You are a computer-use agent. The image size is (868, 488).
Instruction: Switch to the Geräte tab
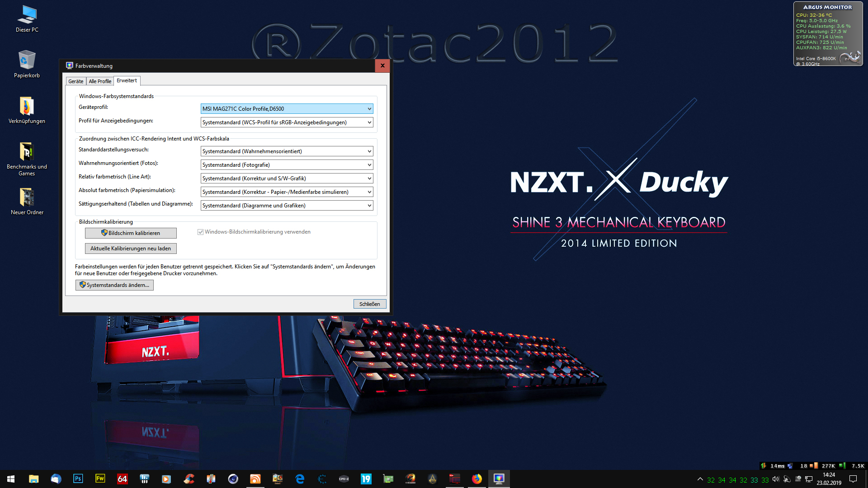point(75,81)
